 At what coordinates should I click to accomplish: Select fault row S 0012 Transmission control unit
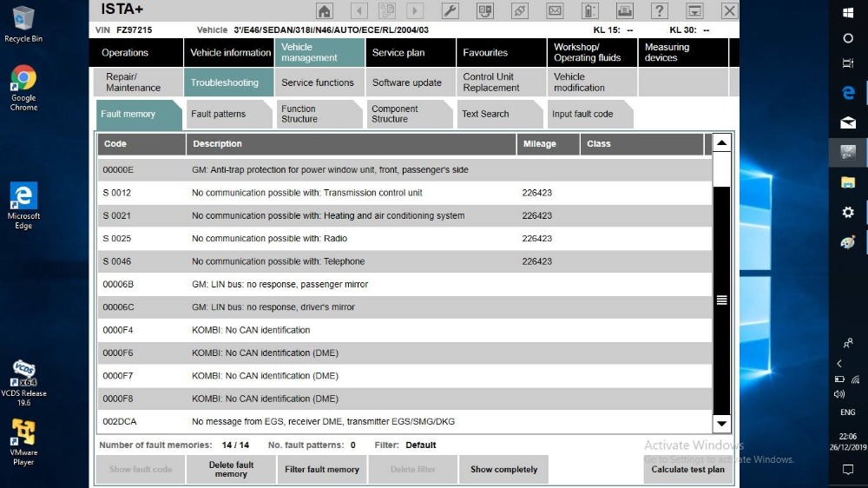[x=404, y=193]
